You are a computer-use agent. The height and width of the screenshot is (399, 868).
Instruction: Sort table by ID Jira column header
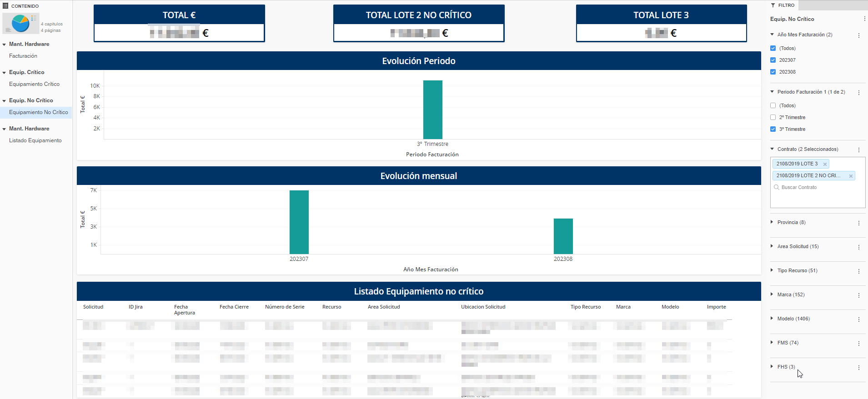pos(135,307)
